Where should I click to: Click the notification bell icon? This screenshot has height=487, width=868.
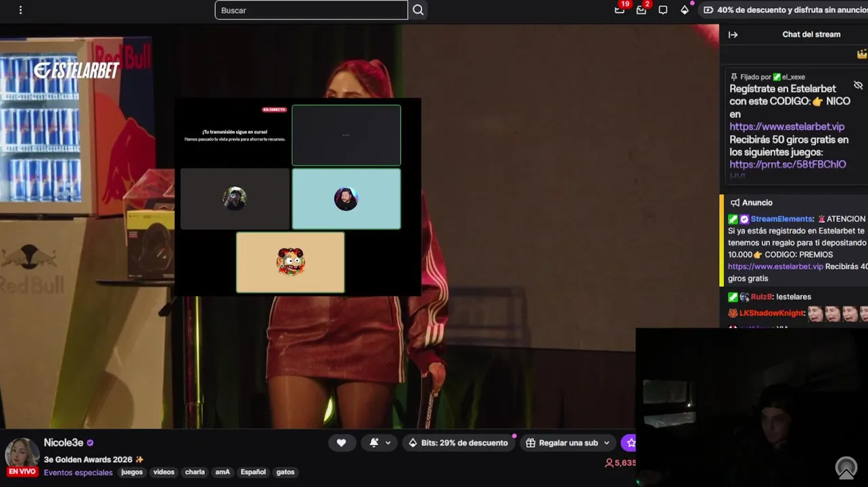(374, 442)
